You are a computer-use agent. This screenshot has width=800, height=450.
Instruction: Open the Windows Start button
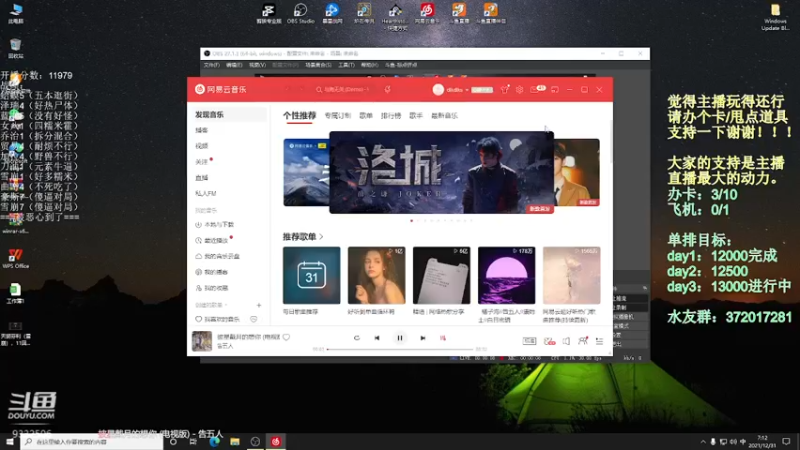[10, 441]
